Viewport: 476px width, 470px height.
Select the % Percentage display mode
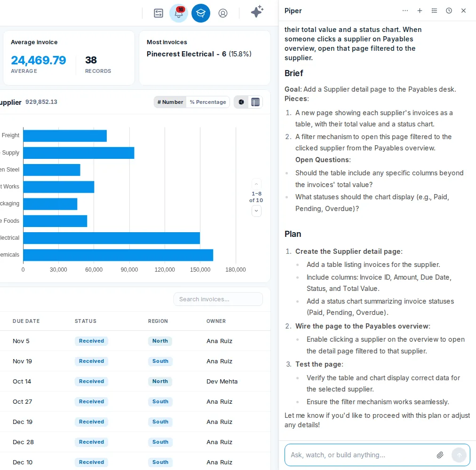[208, 102]
